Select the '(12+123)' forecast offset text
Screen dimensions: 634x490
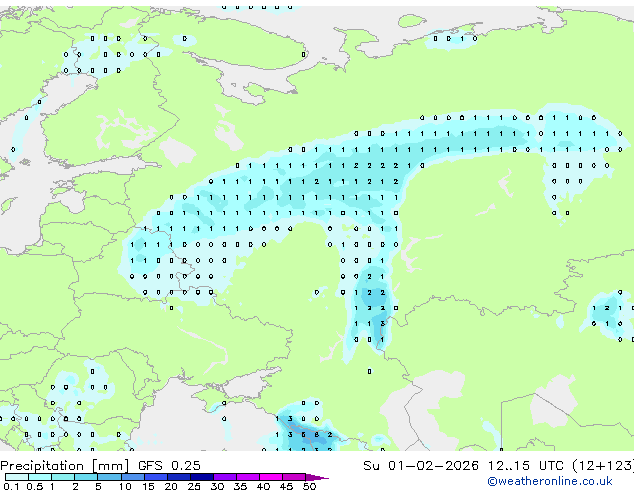tap(603, 466)
